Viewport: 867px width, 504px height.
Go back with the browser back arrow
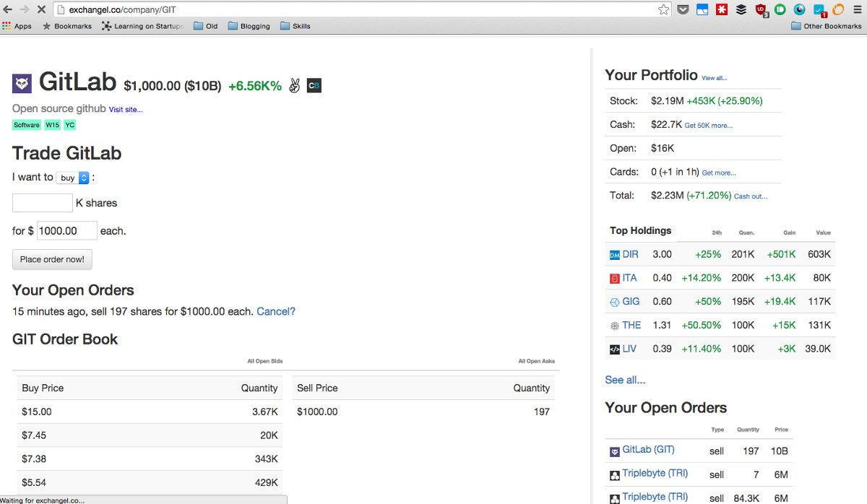[8, 10]
